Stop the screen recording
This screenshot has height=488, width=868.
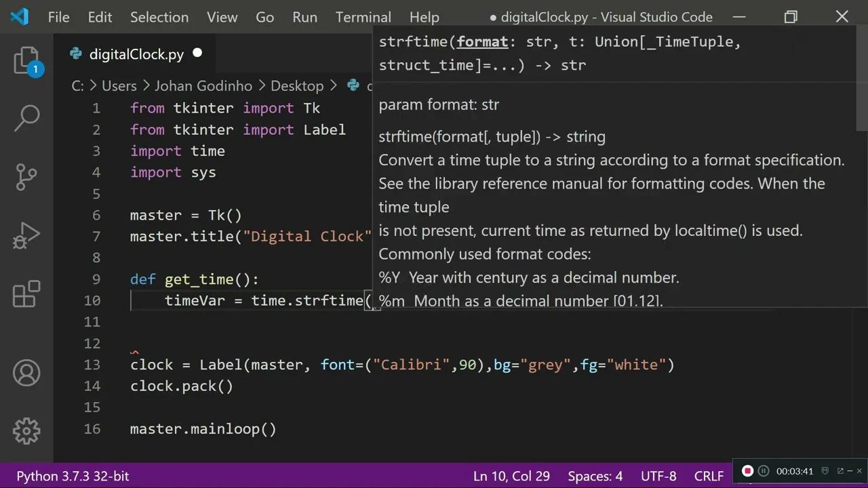tap(747, 470)
